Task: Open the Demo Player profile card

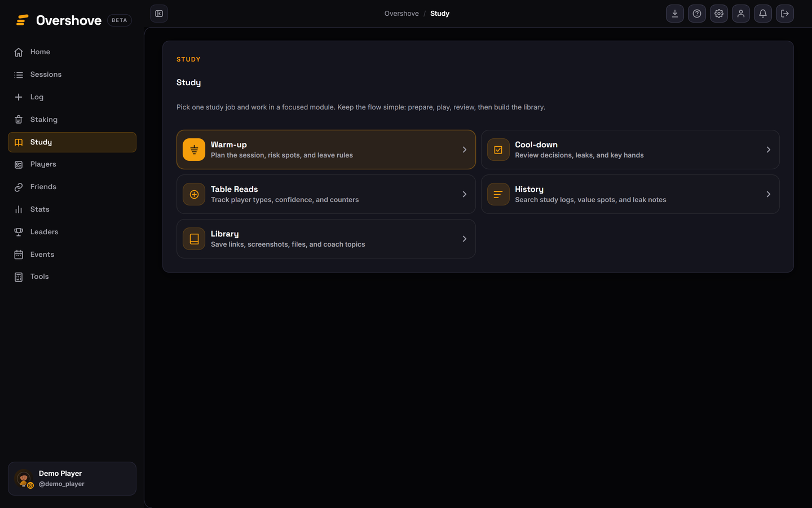Action: point(72,479)
